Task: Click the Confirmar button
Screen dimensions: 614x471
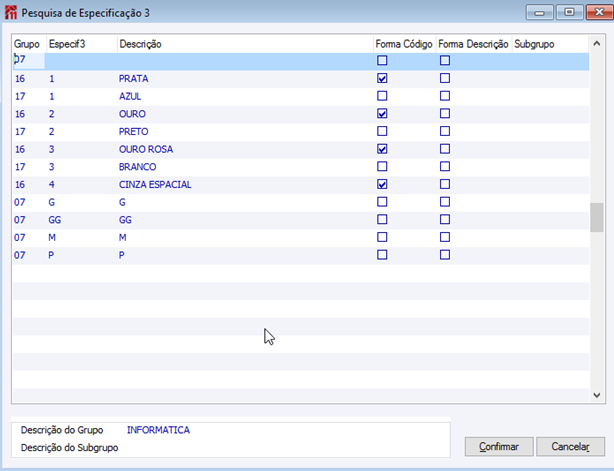Action: coord(499,447)
